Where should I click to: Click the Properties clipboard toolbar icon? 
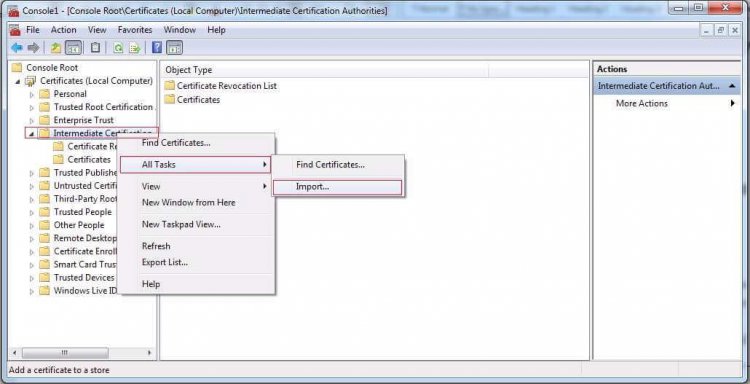(x=96, y=47)
